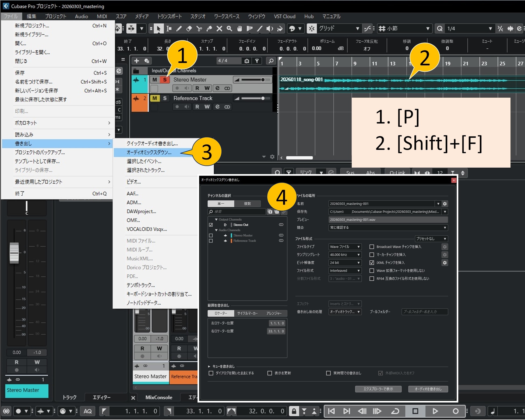Click the transport Stop button
This screenshot has width=525, height=420.
pyautogui.click(x=415, y=411)
